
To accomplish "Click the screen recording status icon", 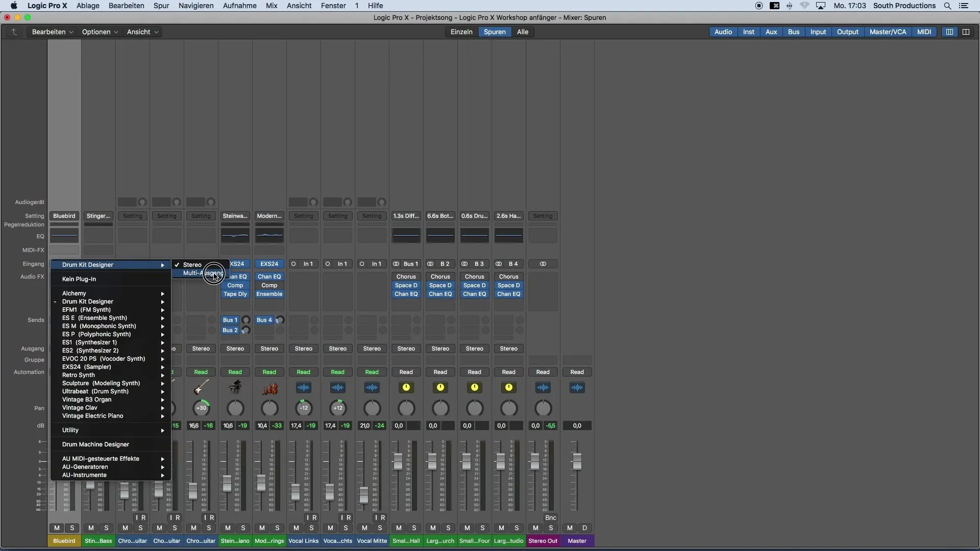I will [759, 6].
